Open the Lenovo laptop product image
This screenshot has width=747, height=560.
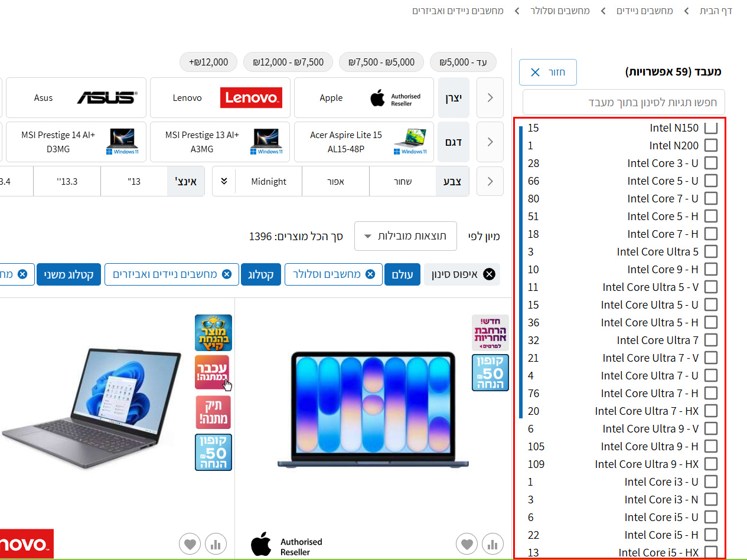pos(90,407)
